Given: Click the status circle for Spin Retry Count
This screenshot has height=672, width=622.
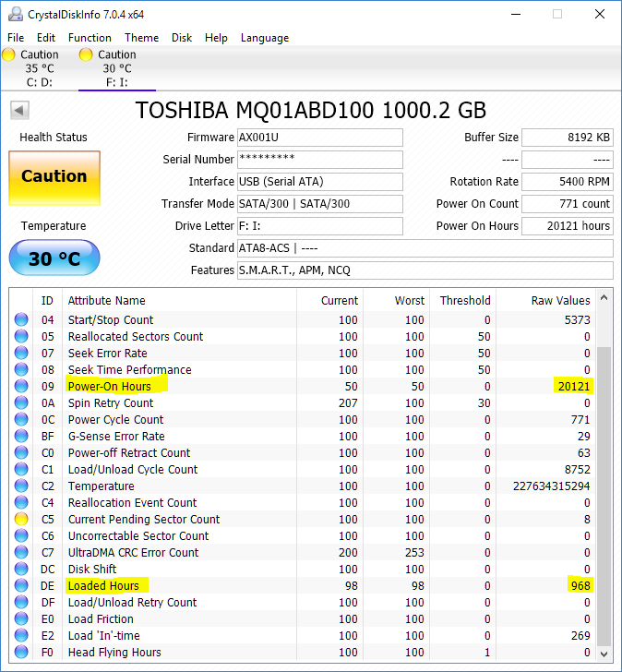Looking at the screenshot, I should pyautogui.click(x=21, y=402).
